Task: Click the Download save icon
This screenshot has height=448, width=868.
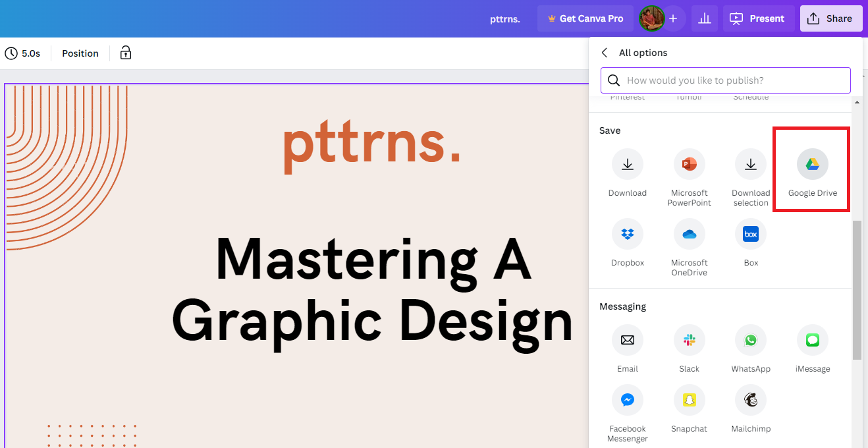Action: tap(627, 165)
